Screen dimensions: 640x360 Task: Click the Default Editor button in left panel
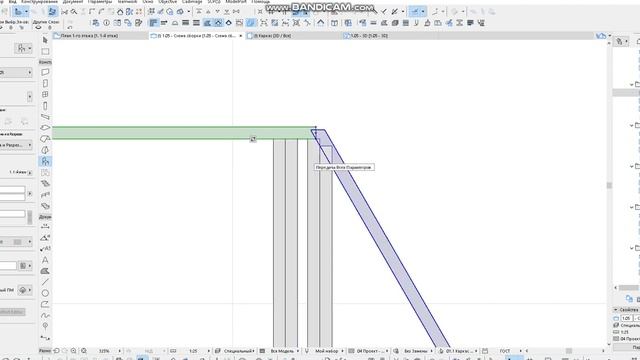coord(12,312)
